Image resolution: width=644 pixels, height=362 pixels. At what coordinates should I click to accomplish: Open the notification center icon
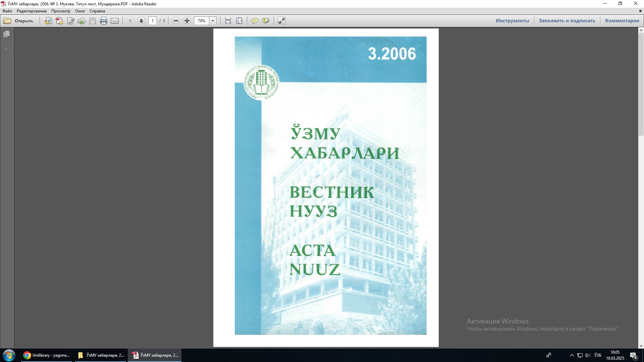(x=633, y=356)
